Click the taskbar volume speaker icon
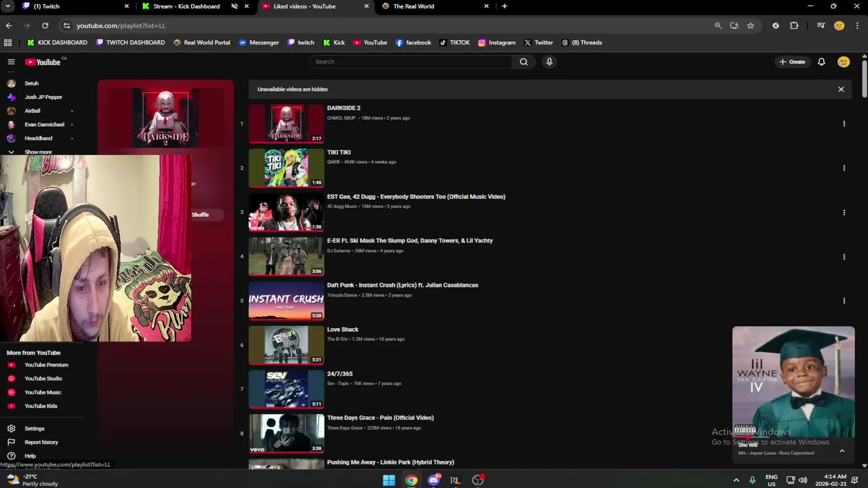Viewport: 868px width, 488px height. [803, 480]
